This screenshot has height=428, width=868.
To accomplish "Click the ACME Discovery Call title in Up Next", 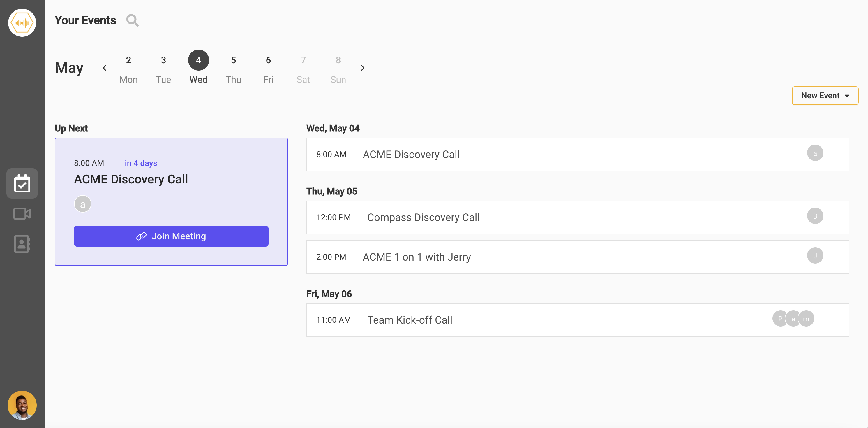I will (131, 179).
